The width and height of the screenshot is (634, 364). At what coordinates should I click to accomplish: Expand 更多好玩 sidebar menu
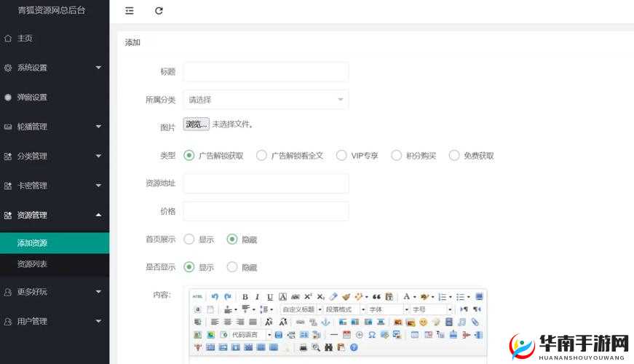55,292
